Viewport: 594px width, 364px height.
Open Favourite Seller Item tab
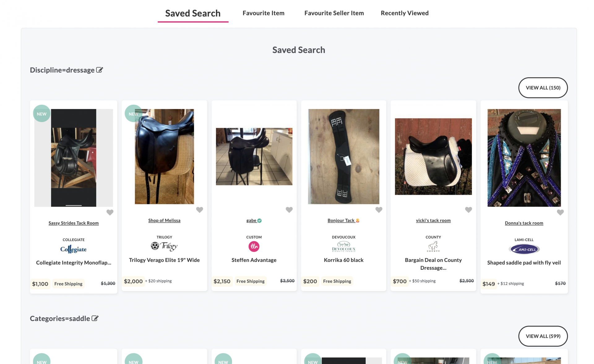pyautogui.click(x=334, y=13)
